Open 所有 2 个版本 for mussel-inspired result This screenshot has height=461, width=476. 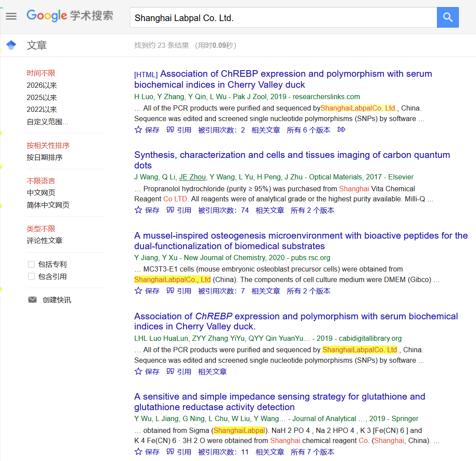(308, 291)
